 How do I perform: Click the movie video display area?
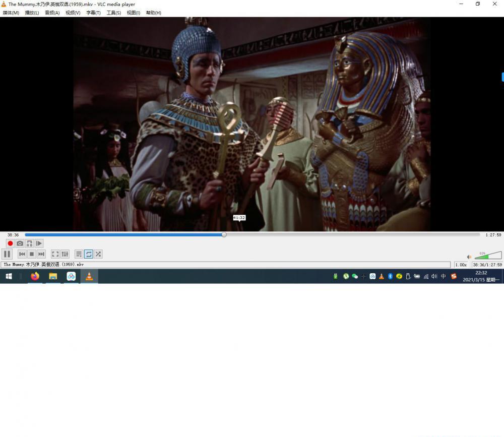pyautogui.click(x=252, y=124)
